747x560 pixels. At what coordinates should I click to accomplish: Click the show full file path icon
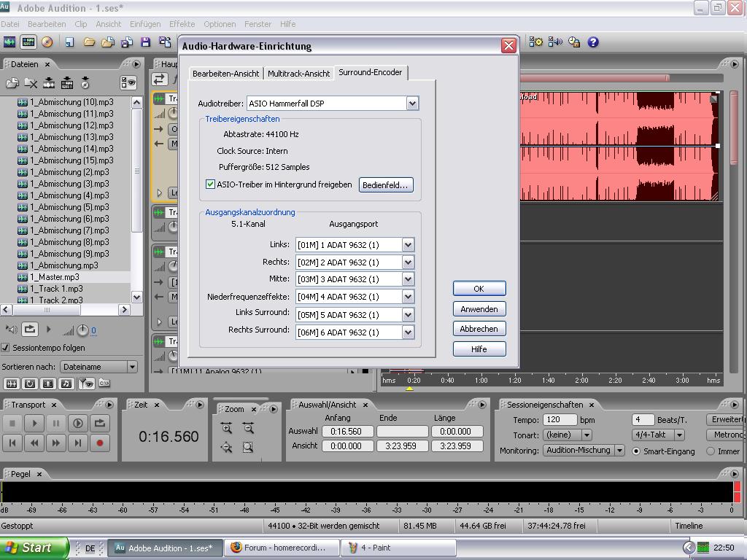pyautogui.click(x=104, y=384)
